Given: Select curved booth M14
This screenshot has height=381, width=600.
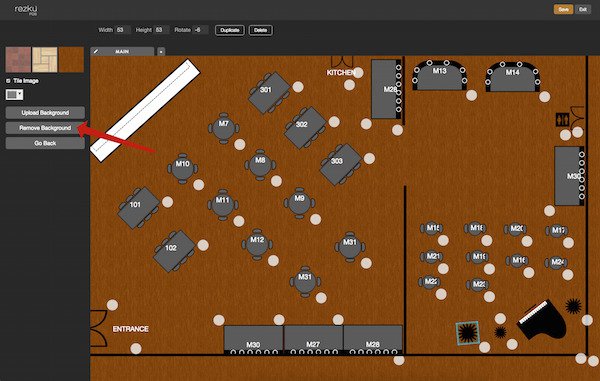Looking at the screenshot, I should coord(512,77).
